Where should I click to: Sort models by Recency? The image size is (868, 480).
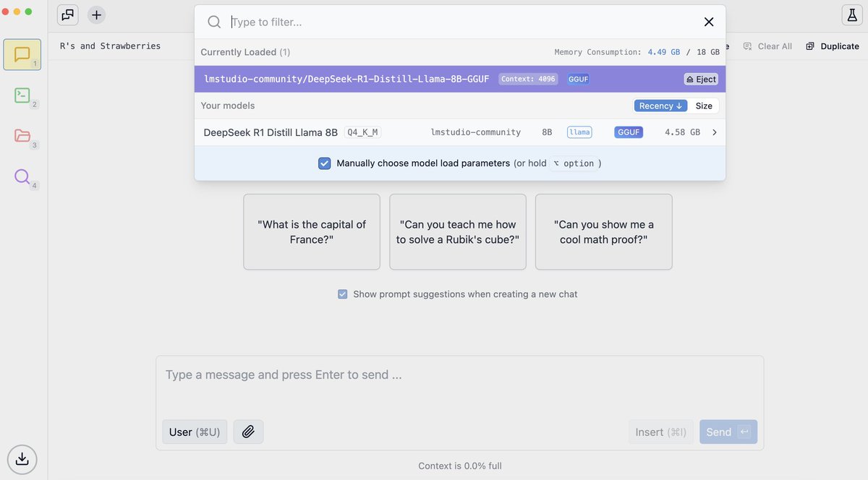click(660, 106)
